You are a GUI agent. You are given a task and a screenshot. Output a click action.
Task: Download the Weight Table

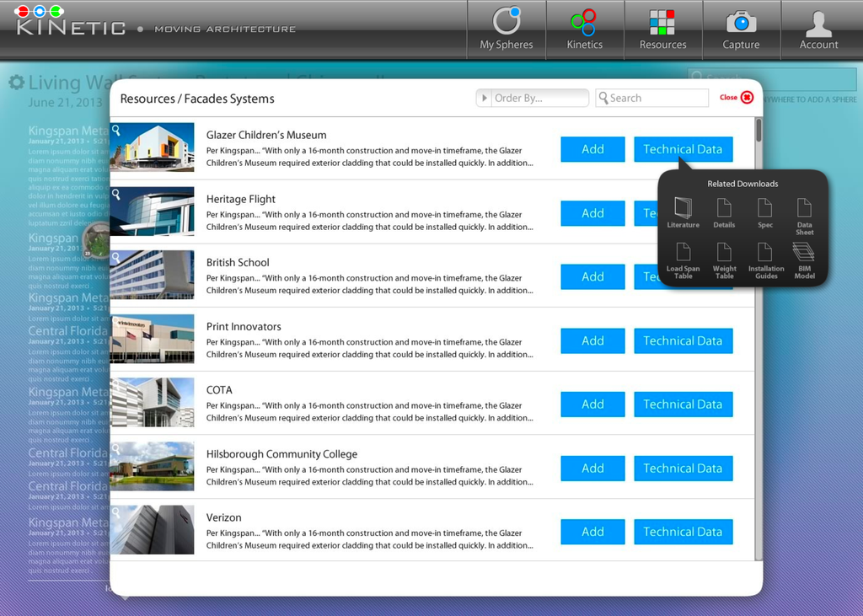pyautogui.click(x=724, y=260)
